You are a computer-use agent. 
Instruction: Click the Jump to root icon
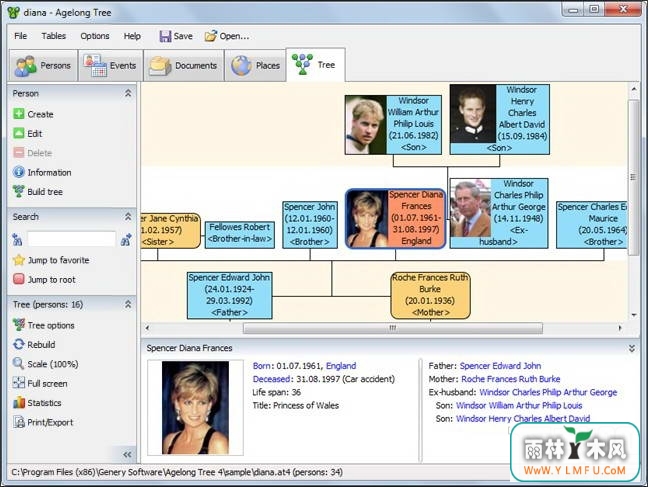pyautogui.click(x=19, y=279)
